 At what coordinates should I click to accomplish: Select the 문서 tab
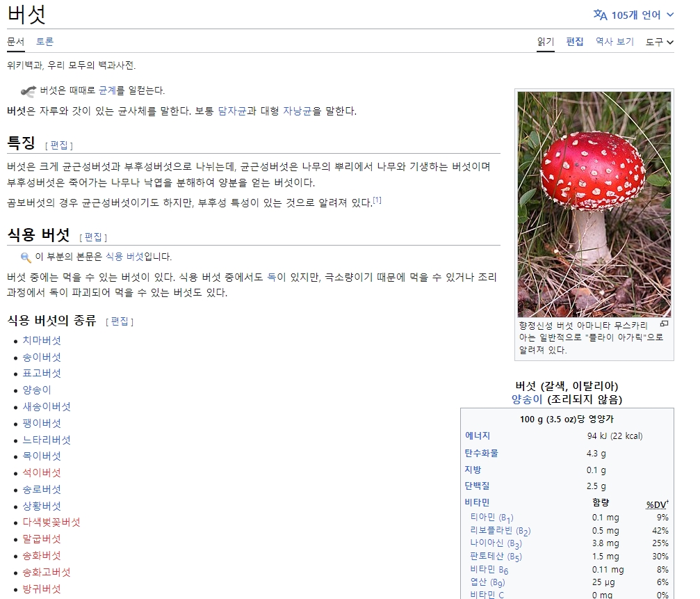pos(16,41)
